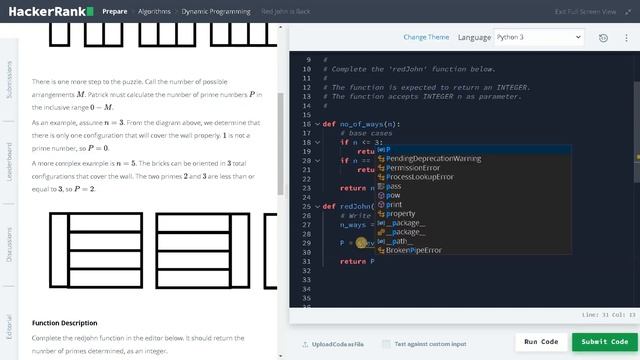Image resolution: width=640 pixels, height=360 pixels.
Task: Pick BrokenPipeError from autocomplete
Action: pyautogui.click(x=473, y=250)
